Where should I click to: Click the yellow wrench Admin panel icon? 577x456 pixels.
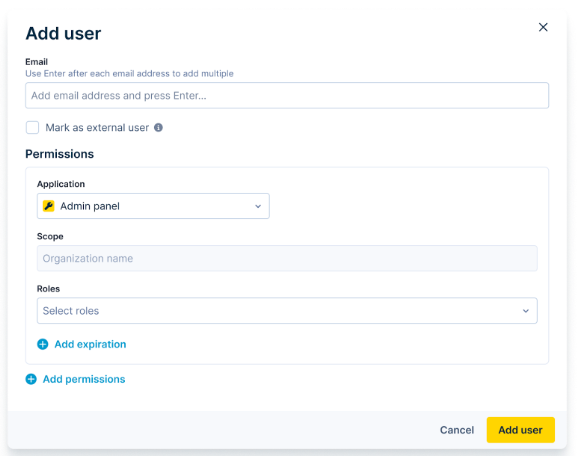pyautogui.click(x=49, y=206)
